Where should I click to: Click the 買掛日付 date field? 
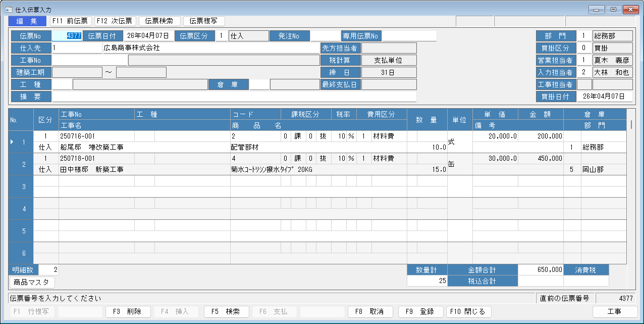tap(604, 97)
